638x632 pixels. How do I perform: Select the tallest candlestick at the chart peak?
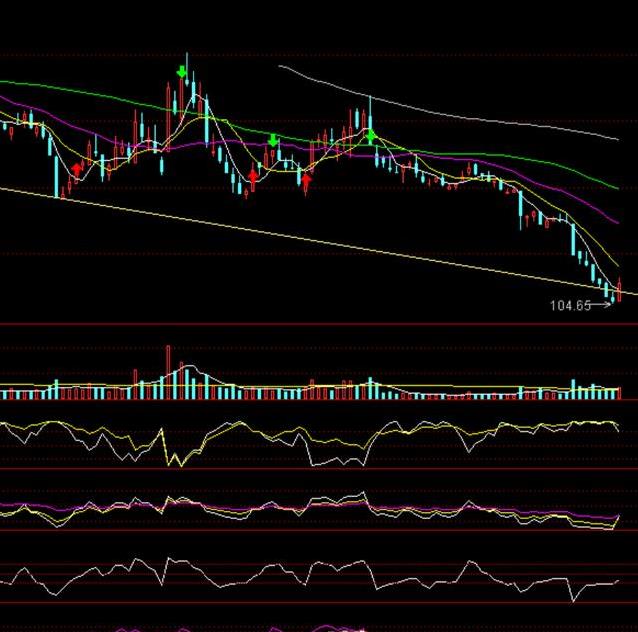coord(187,85)
